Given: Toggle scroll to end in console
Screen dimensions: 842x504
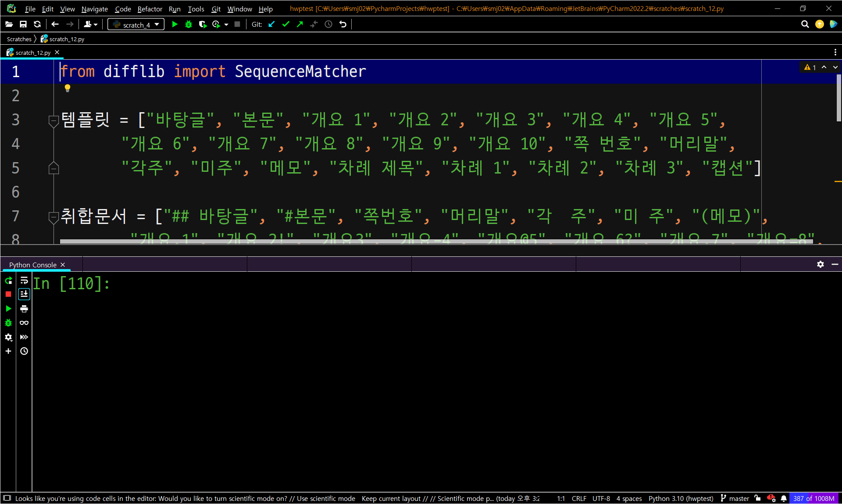Looking at the screenshot, I should click(x=24, y=294).
